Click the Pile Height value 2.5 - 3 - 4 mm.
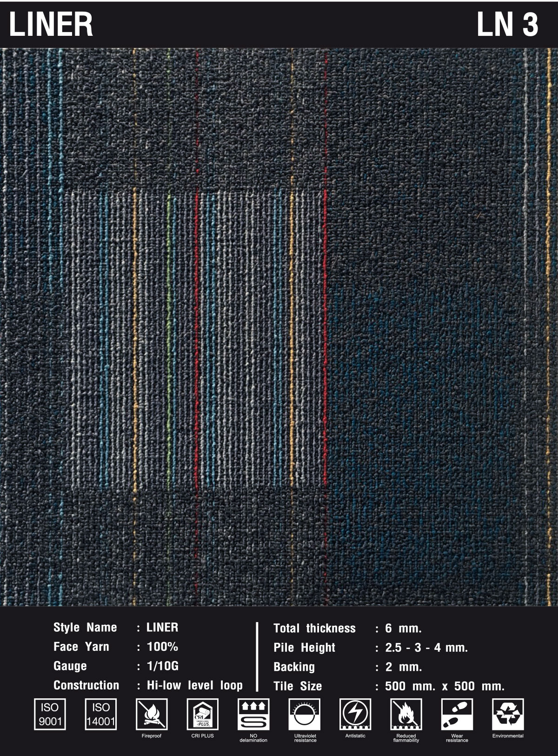Image resolution: width=558 pixels, height=756 pixels. point(426,648)
